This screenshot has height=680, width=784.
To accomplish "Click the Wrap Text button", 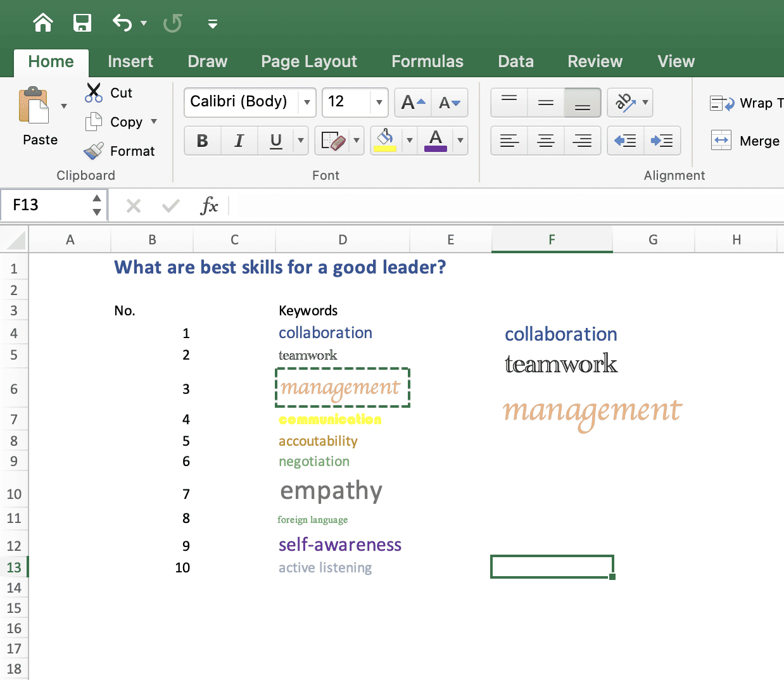I will [x=746, y=103].
